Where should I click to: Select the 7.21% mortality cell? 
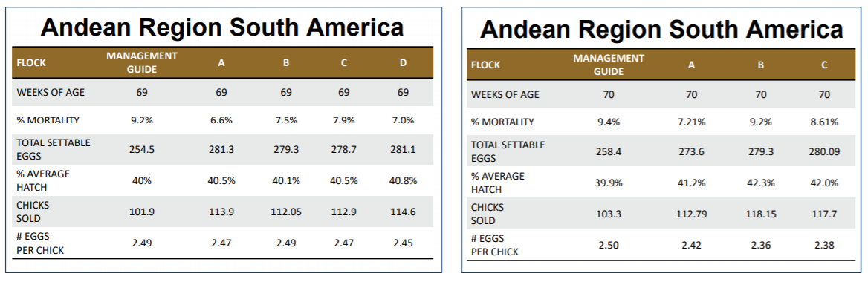point(691,122)
